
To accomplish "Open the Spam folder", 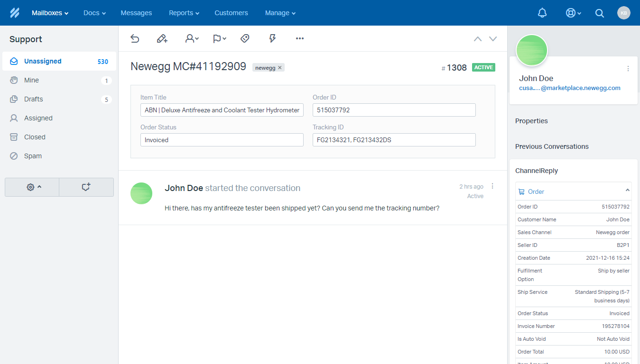I will [59, 156].
